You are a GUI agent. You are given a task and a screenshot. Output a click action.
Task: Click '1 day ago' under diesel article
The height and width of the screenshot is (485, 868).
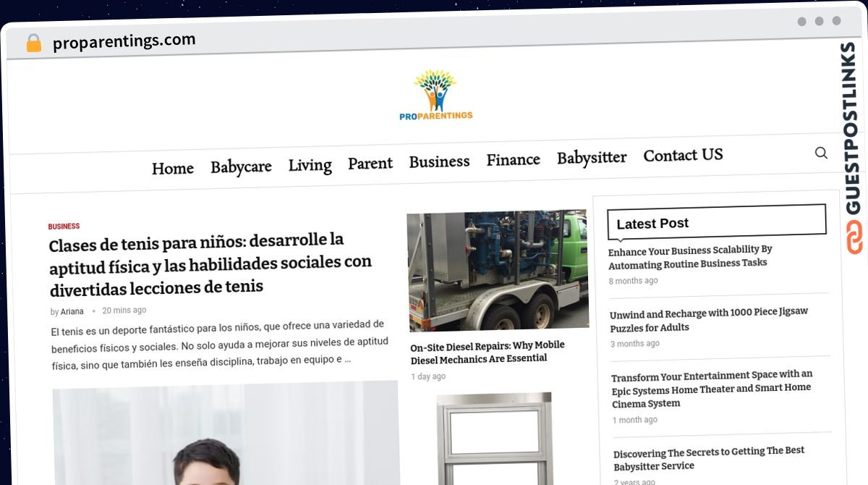pyautogui.click(x=428, y=376)
